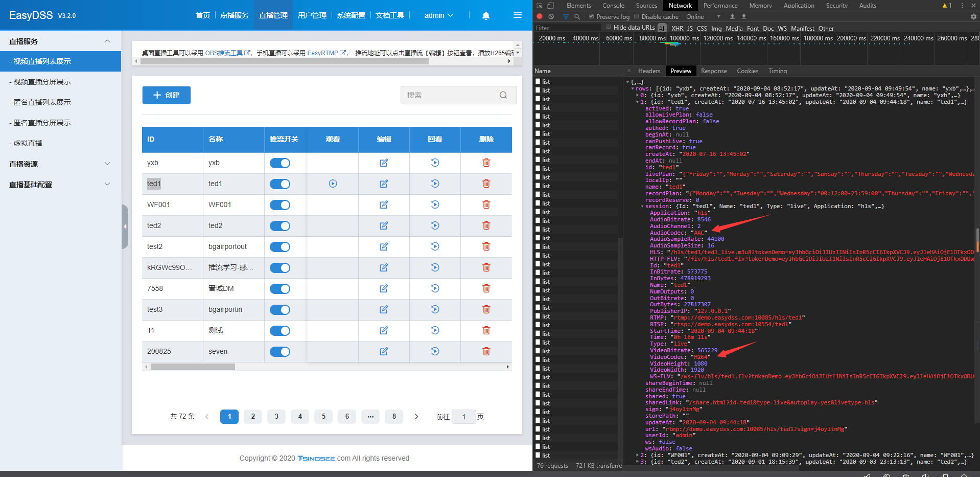Collapse the rows node in JSON preview
This screenshot has height=477, width=980.
pyautogui.click(x=633, y=88)
